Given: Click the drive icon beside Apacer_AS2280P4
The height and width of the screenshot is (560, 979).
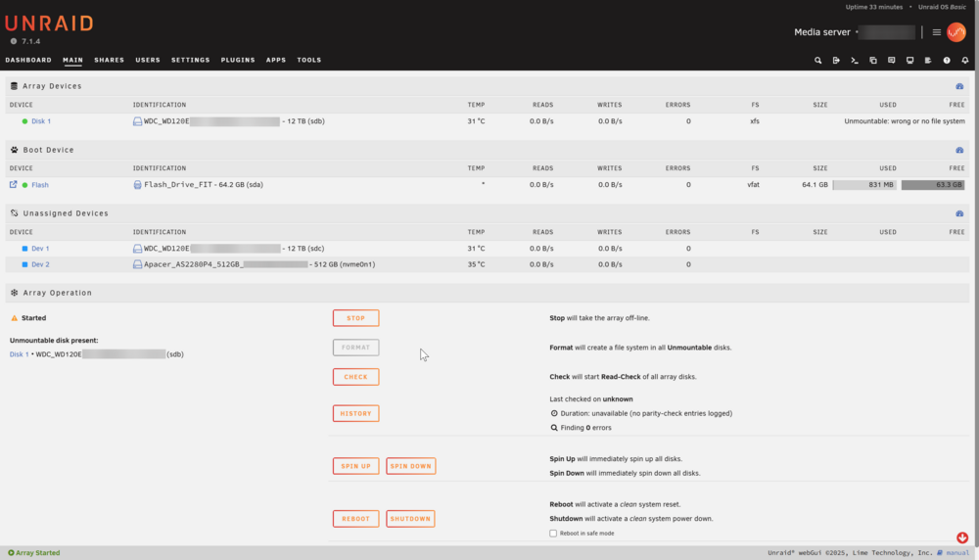Looking at the screenshot, I should point(137,264).
